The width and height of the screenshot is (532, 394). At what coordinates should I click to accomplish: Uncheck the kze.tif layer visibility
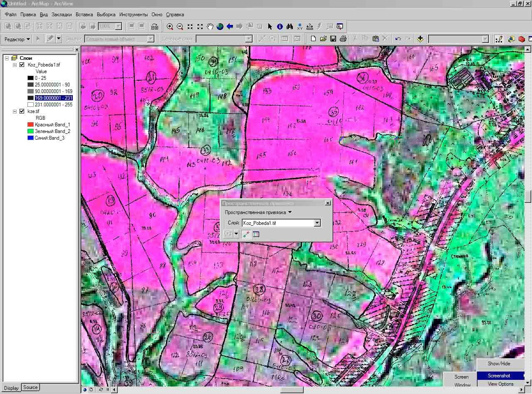tap(22, 111)
